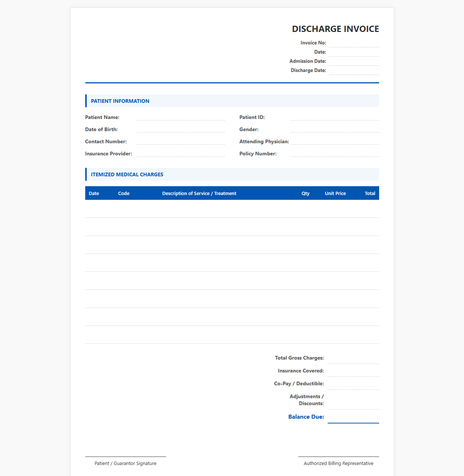Viewport: 464px width, 476px height.
Task: Click the "Description of Service / Treatment" header
Action: tap(199, 193)
